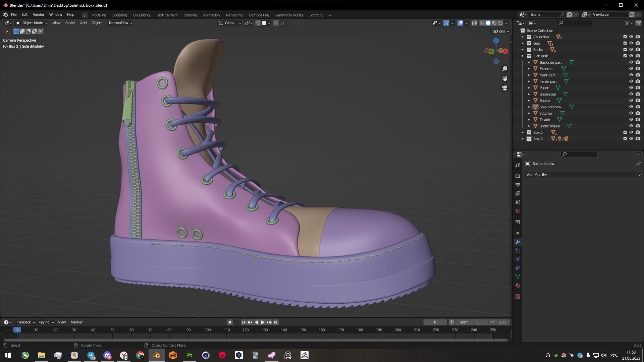Open the Global transform orientation dropdown
Image resolution: width=644 pixels, height=362 pixels.
tap(230, 23)
